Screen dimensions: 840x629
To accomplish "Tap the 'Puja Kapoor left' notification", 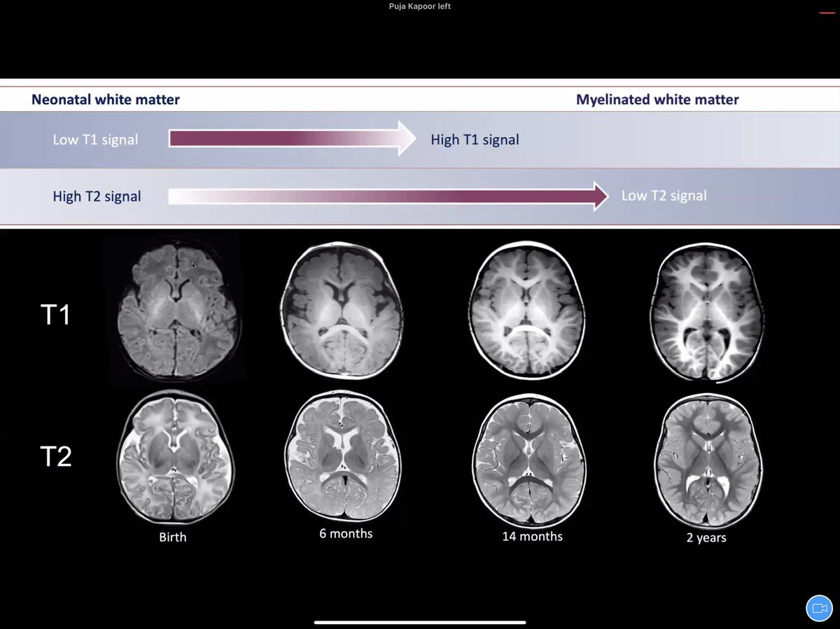I will tap(420, 7).
